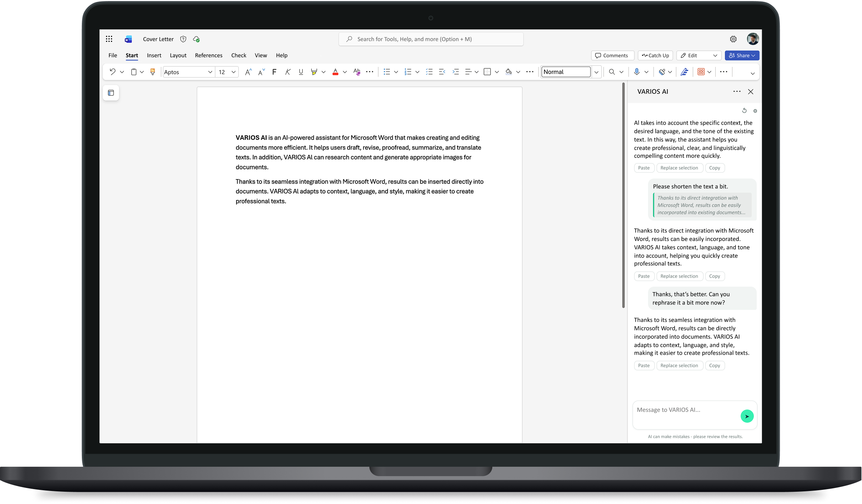This screenshot has width=862, height=504.
Task: Decrease font size with the smaller A
Action: click(261, 72)
